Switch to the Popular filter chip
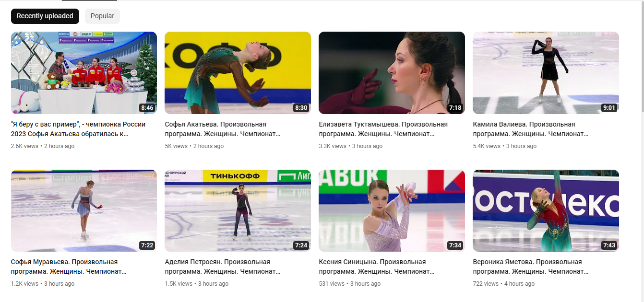Screen dimensions: 644x302 click(x=102, y=16)
